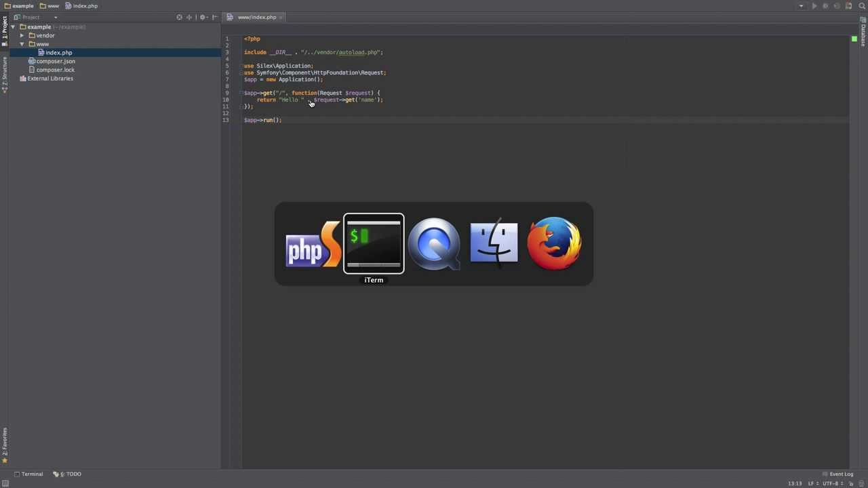Screen dimensions: 868x488
Task: Hide the Project panel with hide icon
Action: point(214,17)
